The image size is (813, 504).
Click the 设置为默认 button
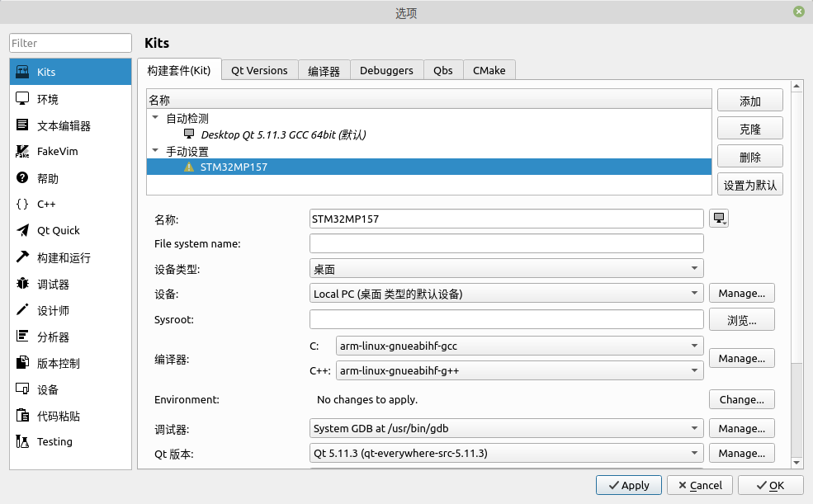tap(749, 185)
